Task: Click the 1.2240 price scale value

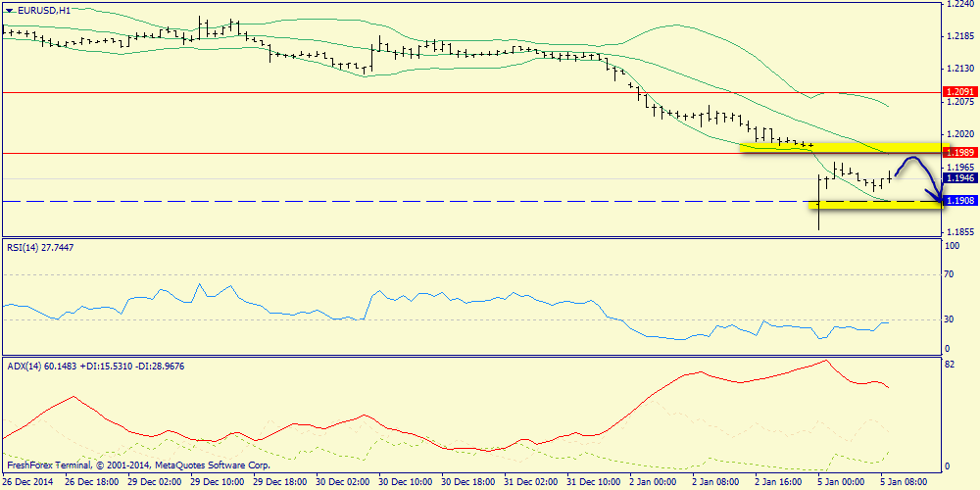Action: point(959,4)
